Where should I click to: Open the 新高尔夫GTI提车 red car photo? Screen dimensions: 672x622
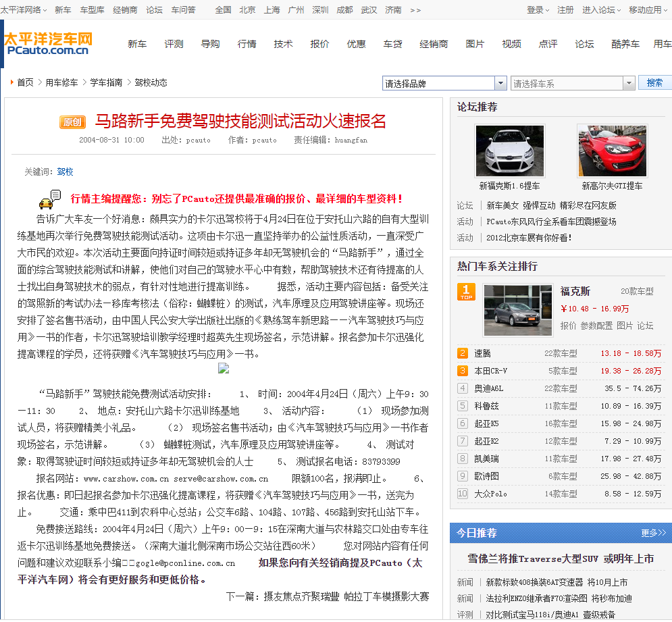612,151
